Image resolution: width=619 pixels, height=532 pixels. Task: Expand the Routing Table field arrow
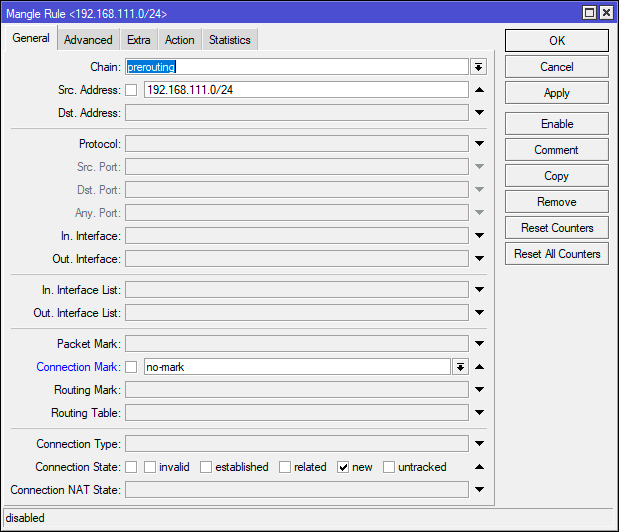click(479, 413)
